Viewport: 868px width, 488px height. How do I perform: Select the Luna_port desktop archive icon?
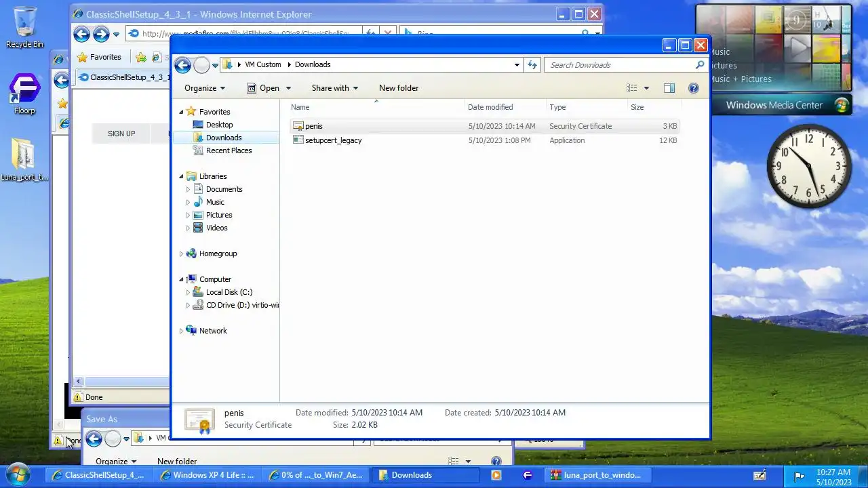coord(24,160)
